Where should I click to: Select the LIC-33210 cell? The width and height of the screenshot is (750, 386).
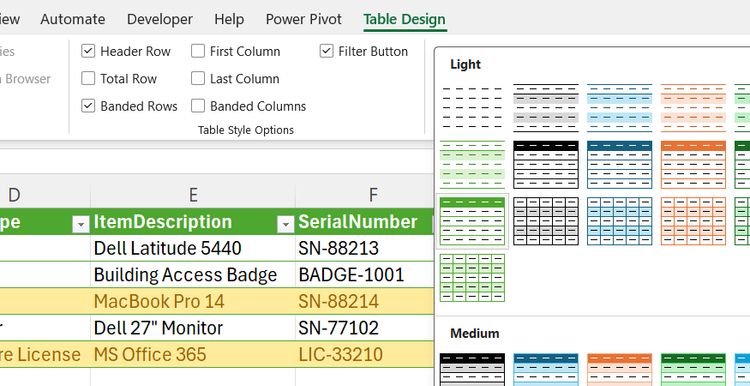click(x=365, y=354)
